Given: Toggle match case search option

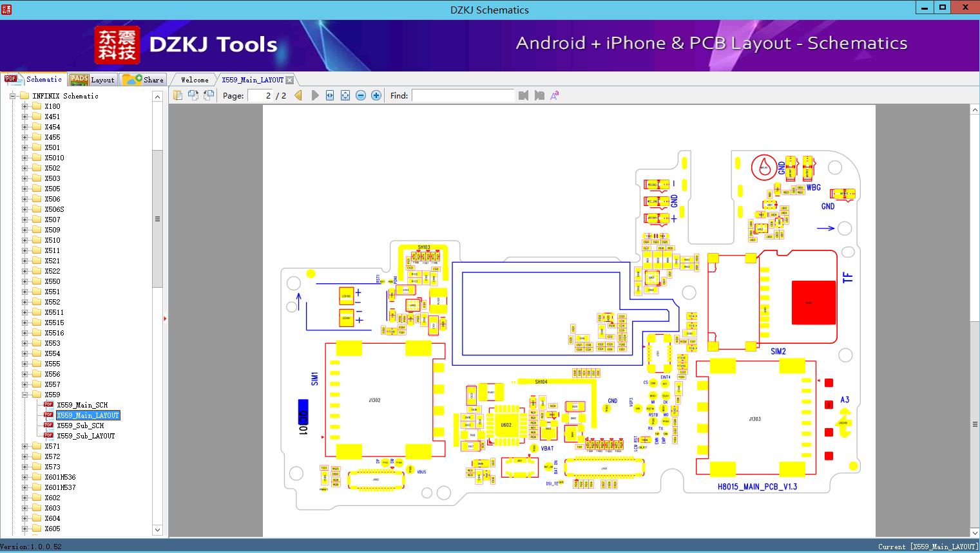Looking at the screenshot, I should (554, 95).
